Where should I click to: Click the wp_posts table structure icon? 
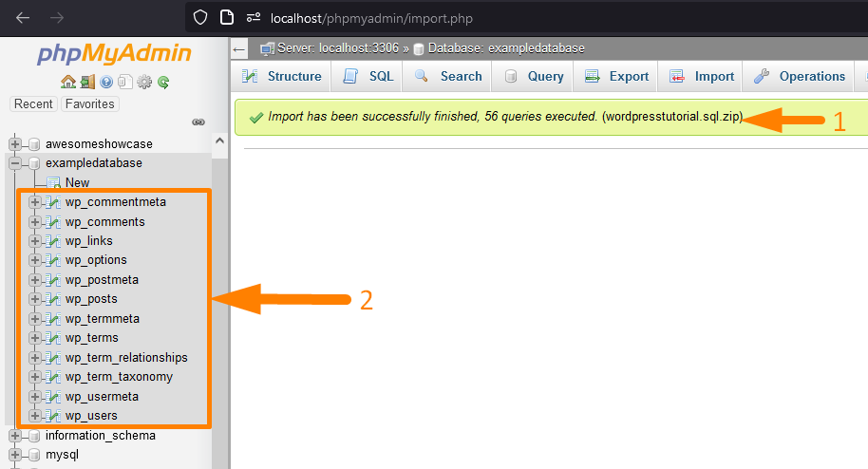[x=54, y=299]
